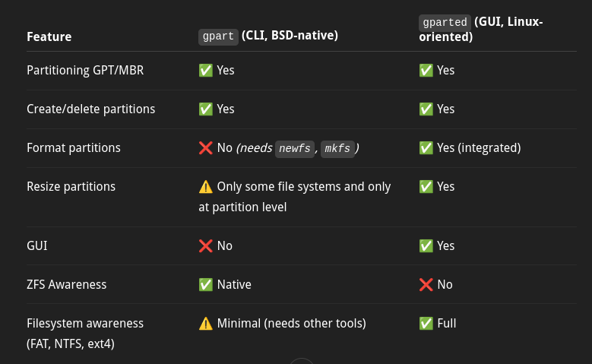Click the red X in the gpart GUI row
This screenshot has width=592, height=364.
[x=206, y=245]
